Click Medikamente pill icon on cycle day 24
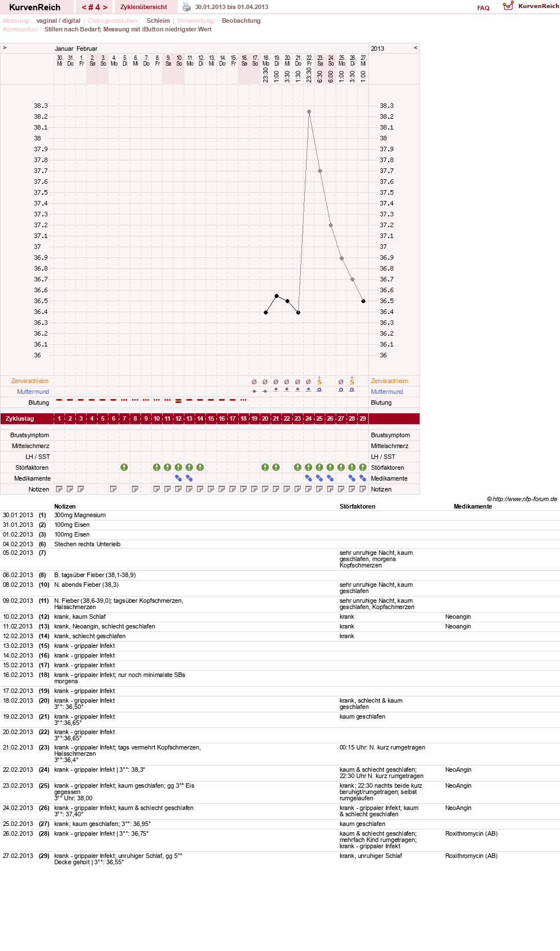 click(x=309, y=478)
